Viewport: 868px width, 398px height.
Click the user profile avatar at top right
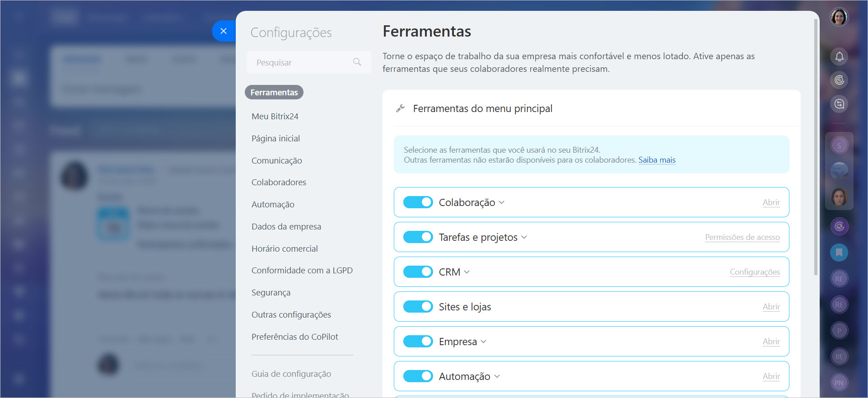point(839,18)
